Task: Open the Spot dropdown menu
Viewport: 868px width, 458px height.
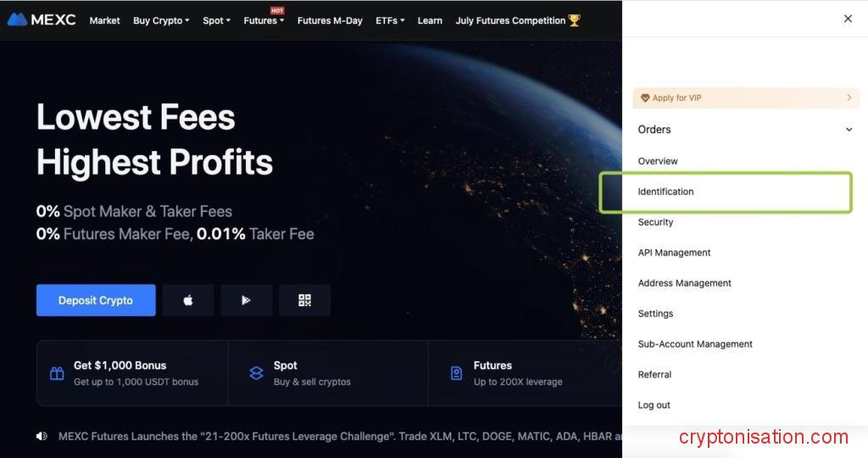Action: (x=216, y=20)
